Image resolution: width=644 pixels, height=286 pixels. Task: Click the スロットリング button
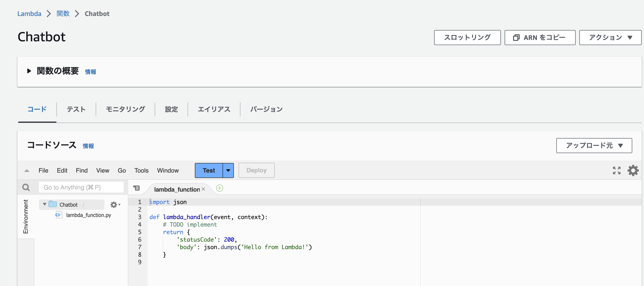tap(467, 38)
